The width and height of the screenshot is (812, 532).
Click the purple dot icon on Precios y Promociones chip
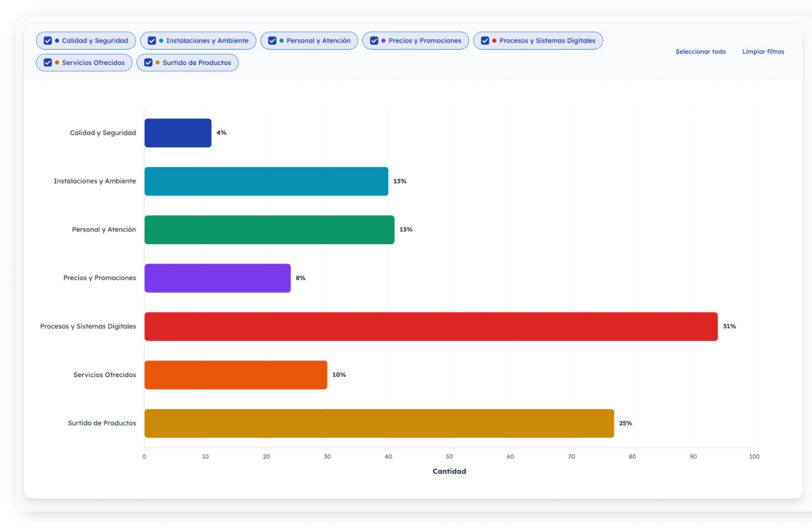pos(382,41)
